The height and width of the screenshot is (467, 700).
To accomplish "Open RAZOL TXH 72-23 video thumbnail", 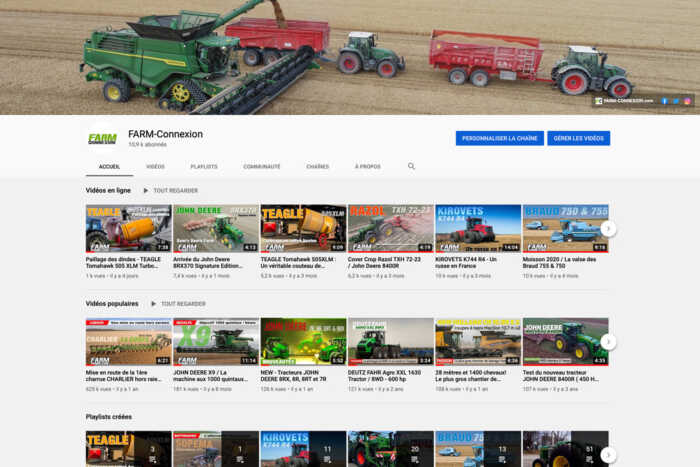I will tap(391, 229).
